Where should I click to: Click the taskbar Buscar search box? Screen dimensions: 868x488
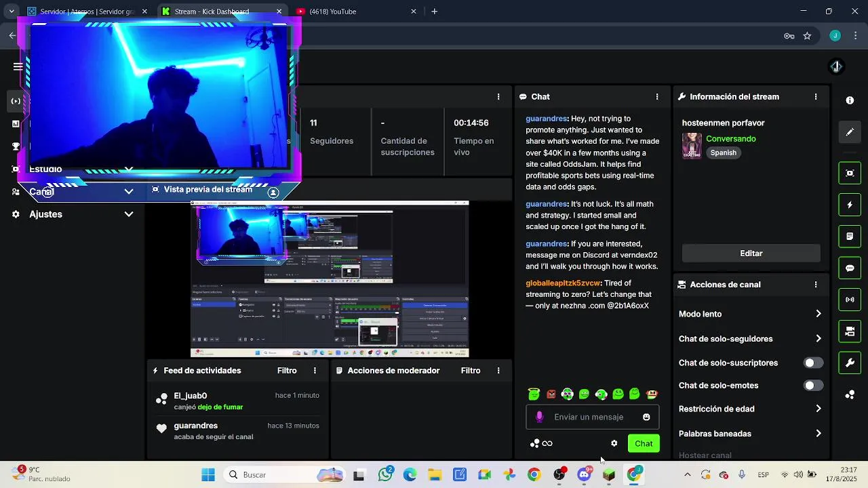(x=285, y=475)
